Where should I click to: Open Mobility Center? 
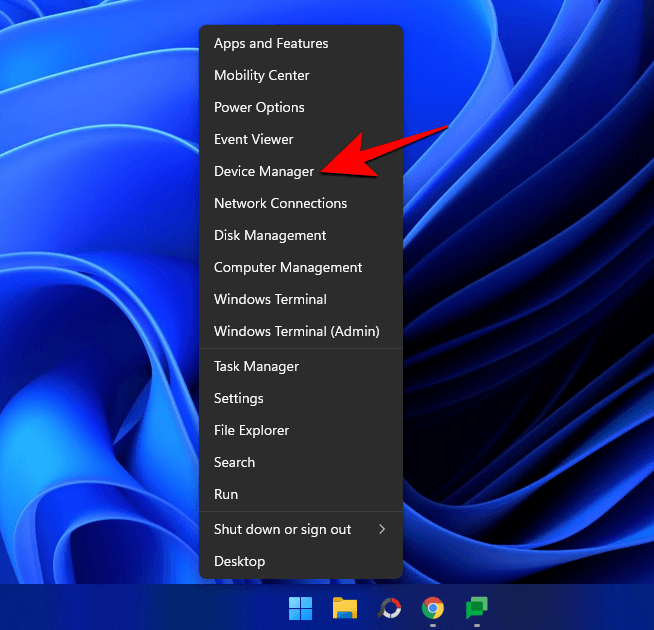(262, 75)
